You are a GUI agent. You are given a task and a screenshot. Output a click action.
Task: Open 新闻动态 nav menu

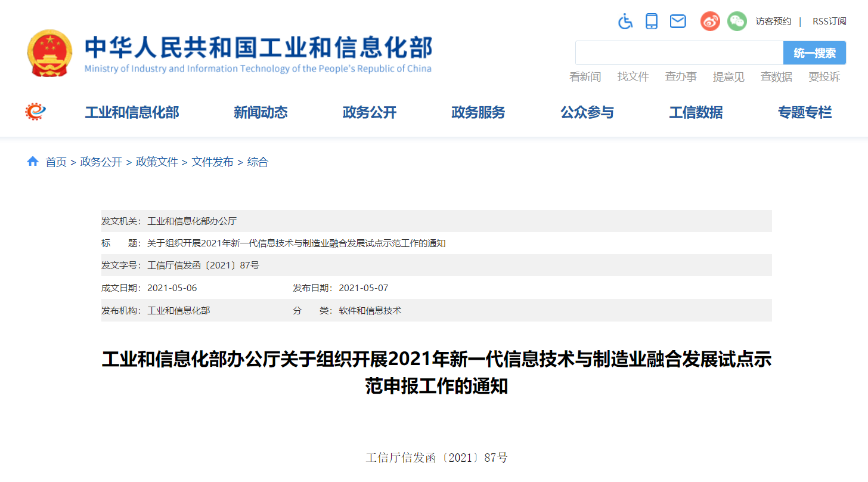(x=261, y=112)
